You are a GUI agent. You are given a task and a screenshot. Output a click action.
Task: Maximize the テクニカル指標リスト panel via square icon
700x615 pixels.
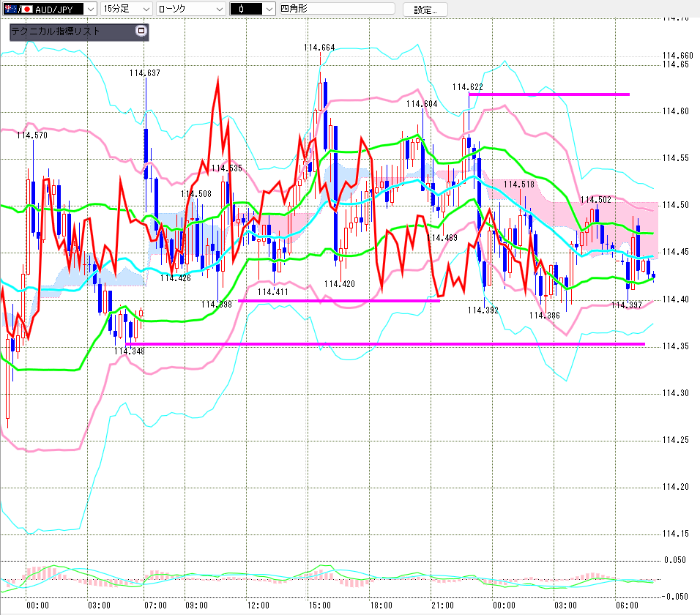(x=141, y=31)
